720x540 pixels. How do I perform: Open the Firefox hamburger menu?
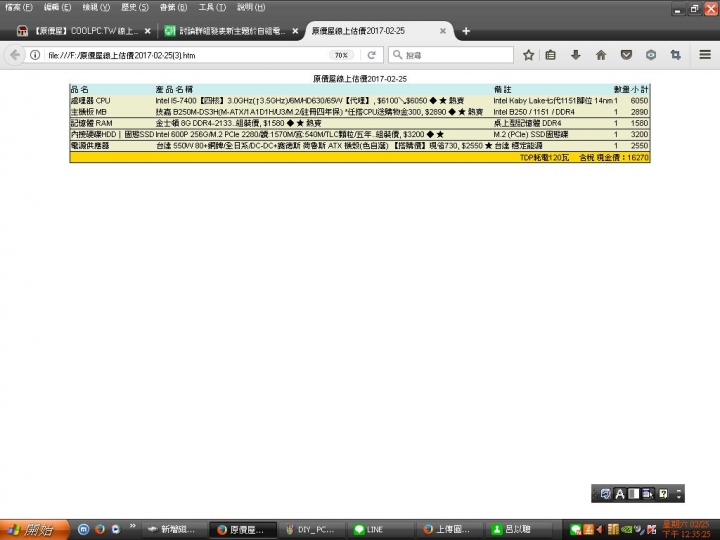[705, 55]
